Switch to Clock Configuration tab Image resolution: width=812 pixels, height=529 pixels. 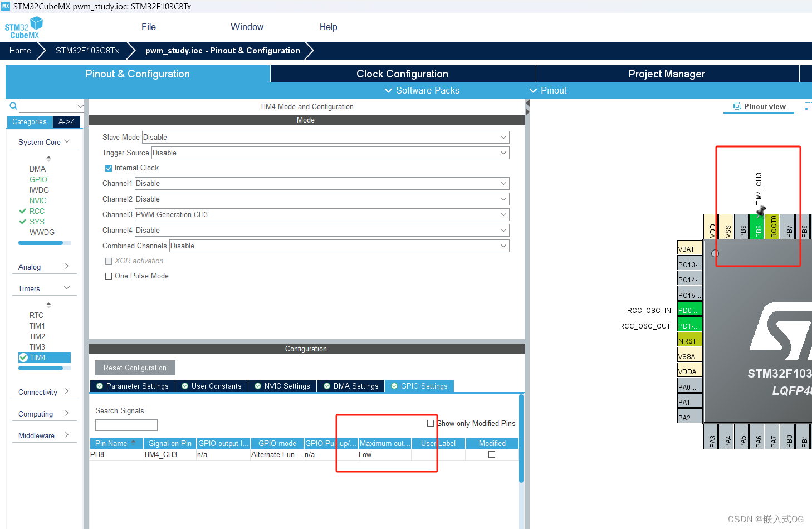[x=402, y=74]
